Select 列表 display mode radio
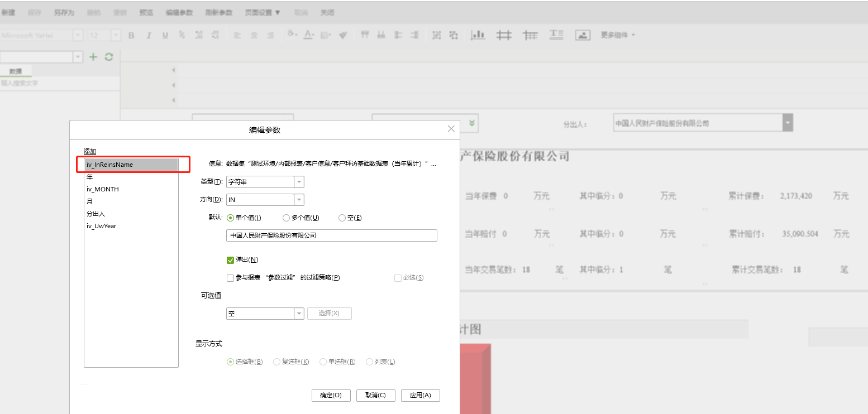 [369, 362]
